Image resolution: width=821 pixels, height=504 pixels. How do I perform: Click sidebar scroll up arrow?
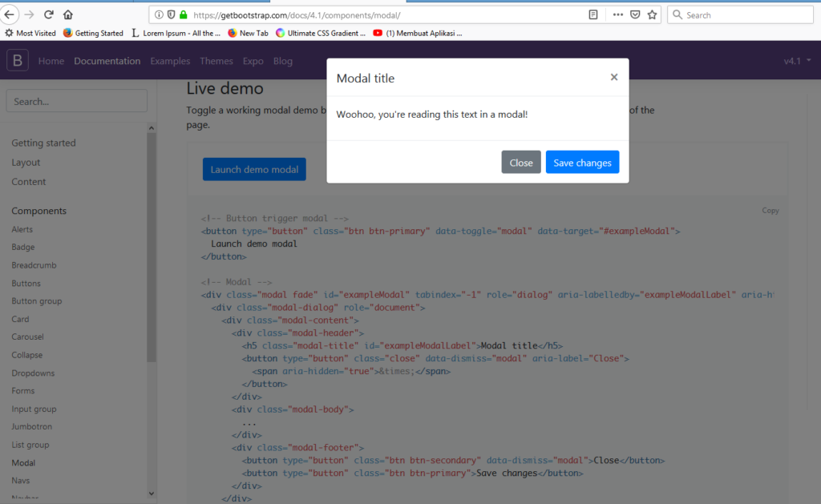(152, 127)
